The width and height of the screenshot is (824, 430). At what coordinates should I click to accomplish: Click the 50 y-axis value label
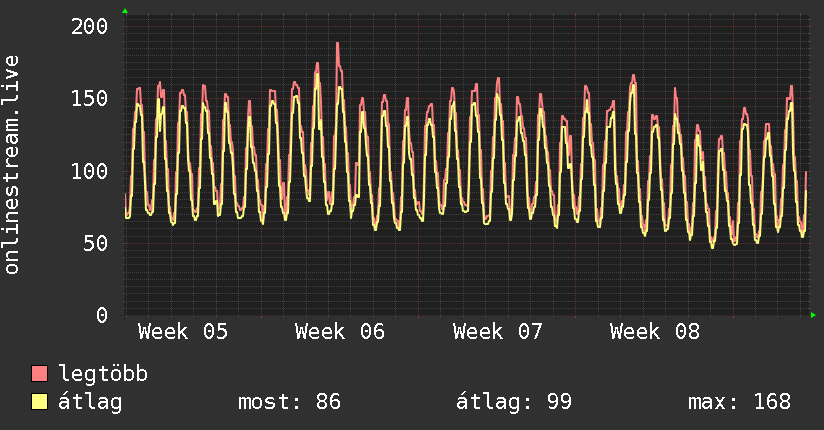(x=96, y=243)
